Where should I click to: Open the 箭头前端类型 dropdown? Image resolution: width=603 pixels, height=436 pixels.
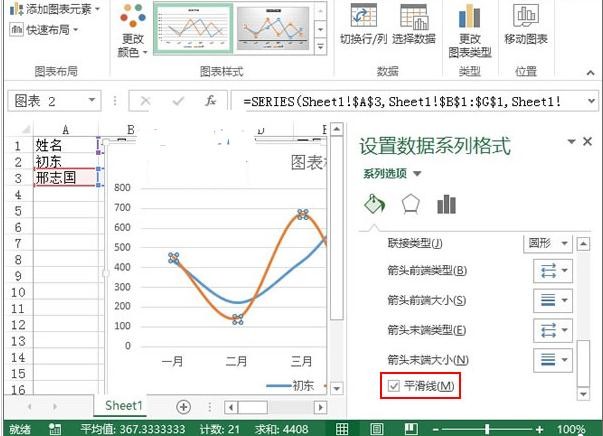[553, 270]
